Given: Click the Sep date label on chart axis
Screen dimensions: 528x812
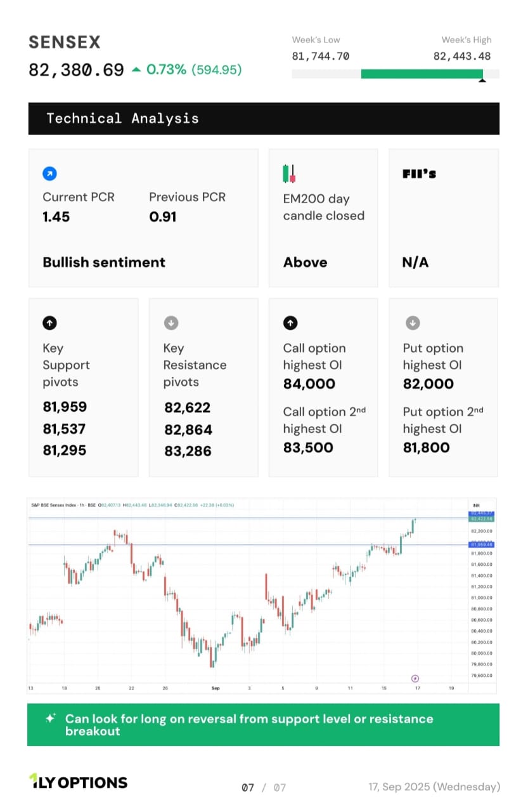Looking at the screenshot, I should coord(216,688).
